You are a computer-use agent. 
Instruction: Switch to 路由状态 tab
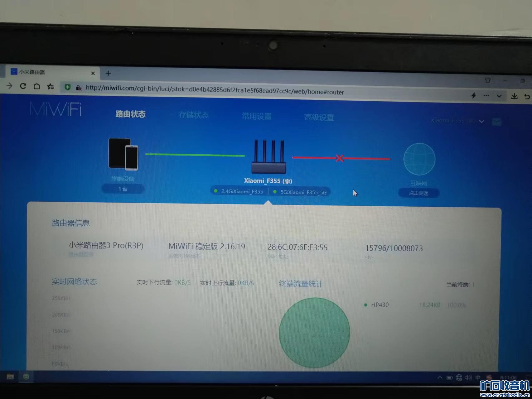(x=130, y=114)
